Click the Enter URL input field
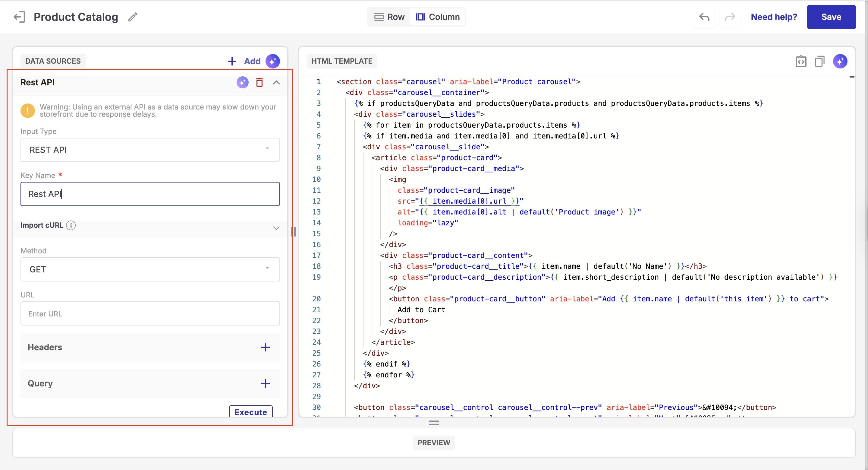Viewport: 868px width, 470px height. [150, 313]
